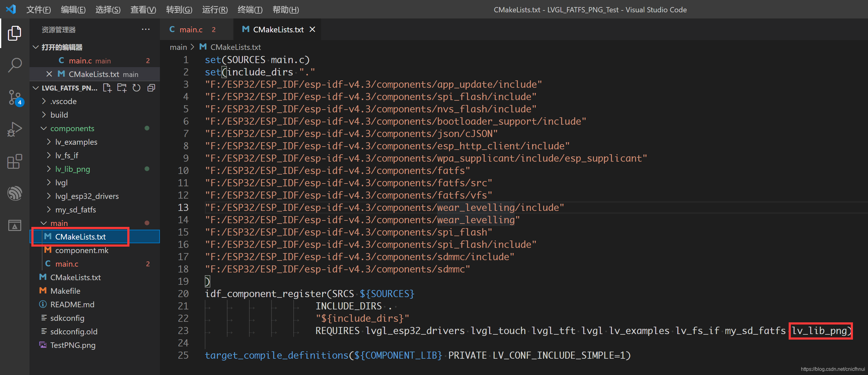868x375 pixels.
Task: Open the image preview activity bar icon
Action: pos(14,225)
